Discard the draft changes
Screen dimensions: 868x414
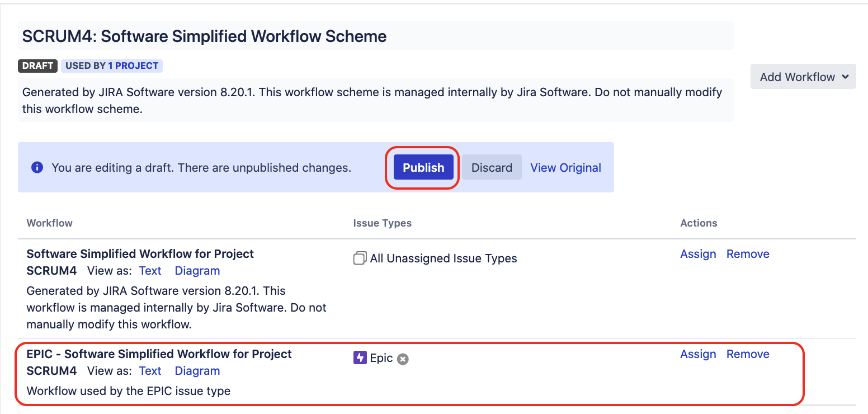(x=492, y=167)
